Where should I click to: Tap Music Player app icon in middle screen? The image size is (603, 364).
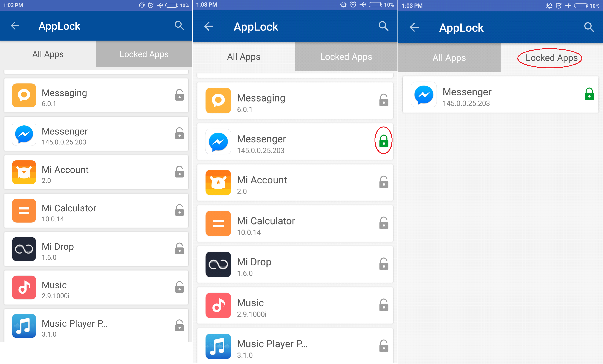click(218, 346)
